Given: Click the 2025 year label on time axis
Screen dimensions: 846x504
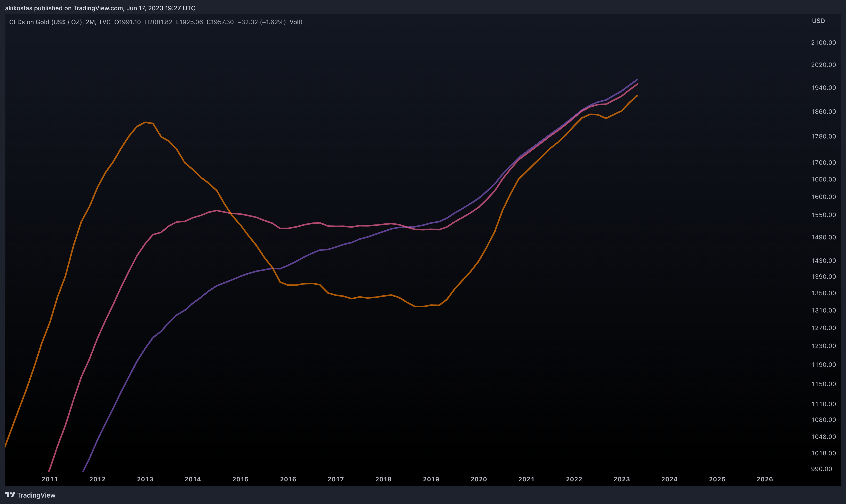Looking at the screenshot, I should coord(717,479).
